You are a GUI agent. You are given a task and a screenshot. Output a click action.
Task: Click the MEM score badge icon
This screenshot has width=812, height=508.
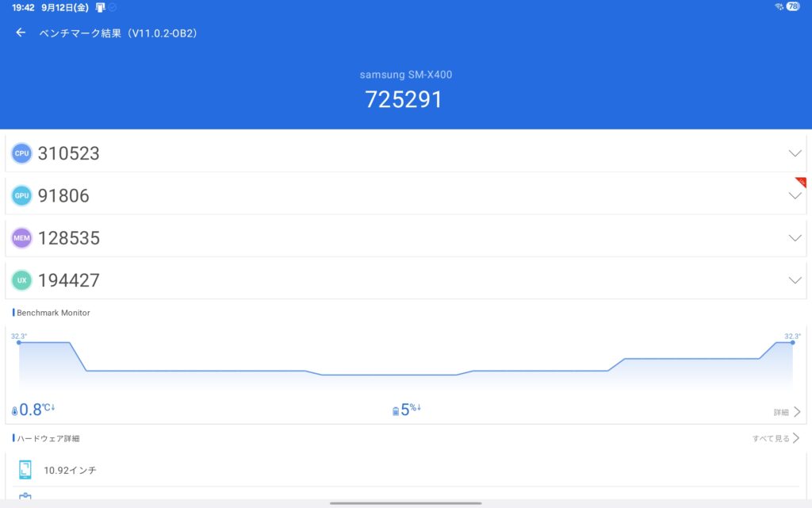[21, 238]
